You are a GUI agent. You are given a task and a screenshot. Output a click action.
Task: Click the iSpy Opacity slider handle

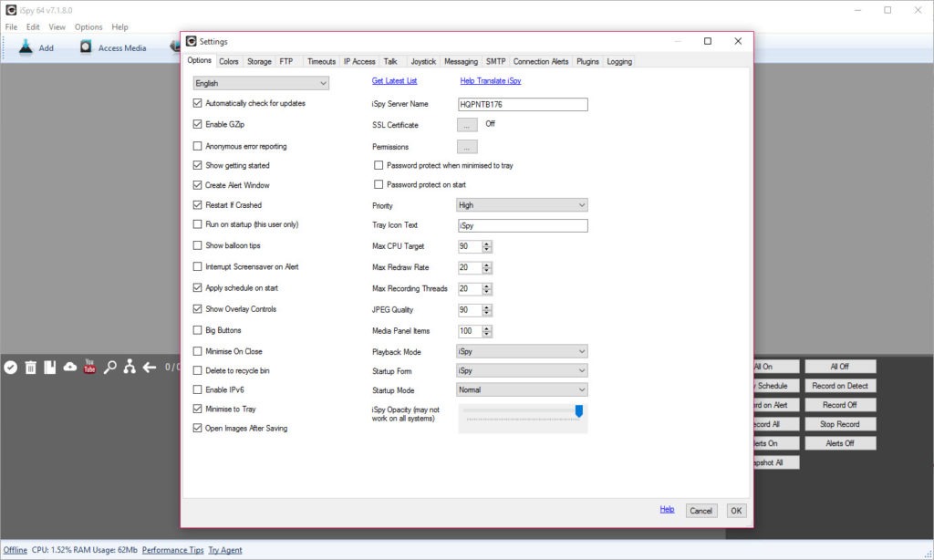click(x=578, y=411)
